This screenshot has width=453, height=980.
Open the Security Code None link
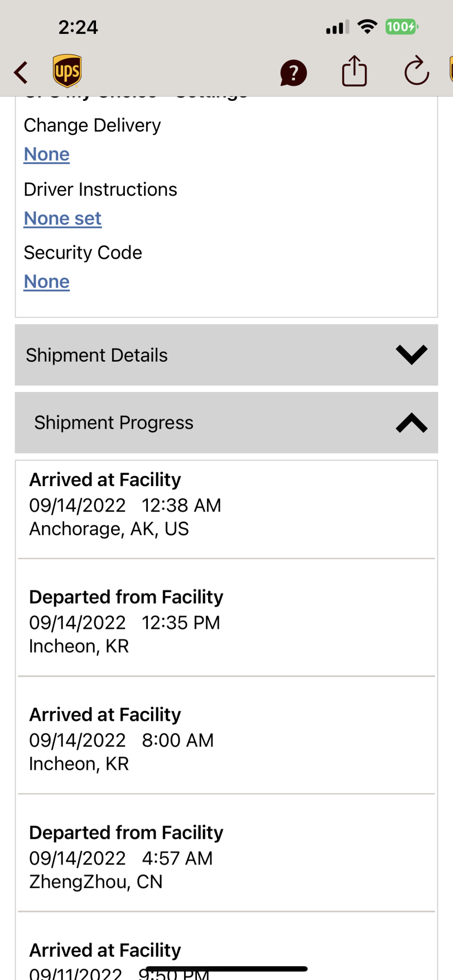(x=47, y=282)
